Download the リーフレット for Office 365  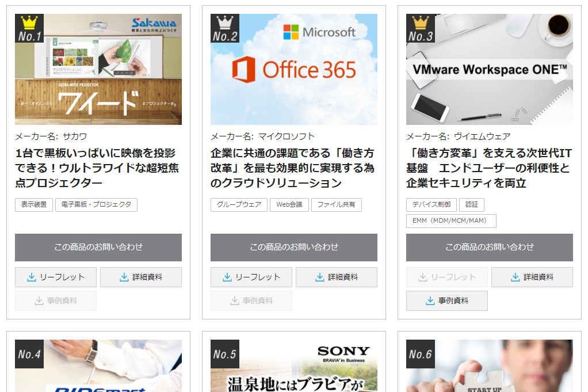point(251,277)
